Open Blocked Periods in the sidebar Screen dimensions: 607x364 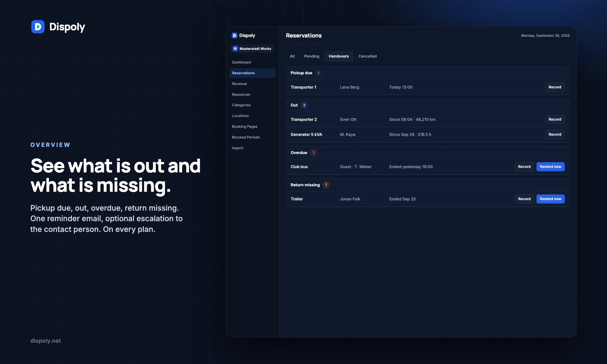tap(246, 137)
